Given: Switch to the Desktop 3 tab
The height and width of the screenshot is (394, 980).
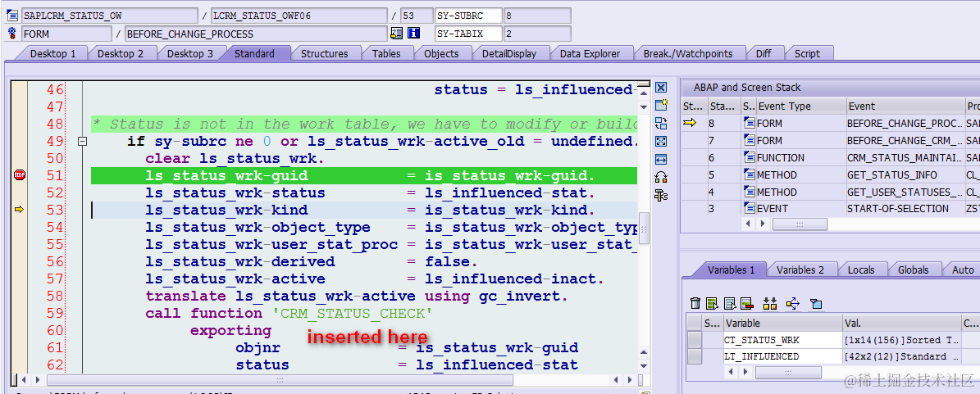Looking at the screenshot, I should point(190,54).
